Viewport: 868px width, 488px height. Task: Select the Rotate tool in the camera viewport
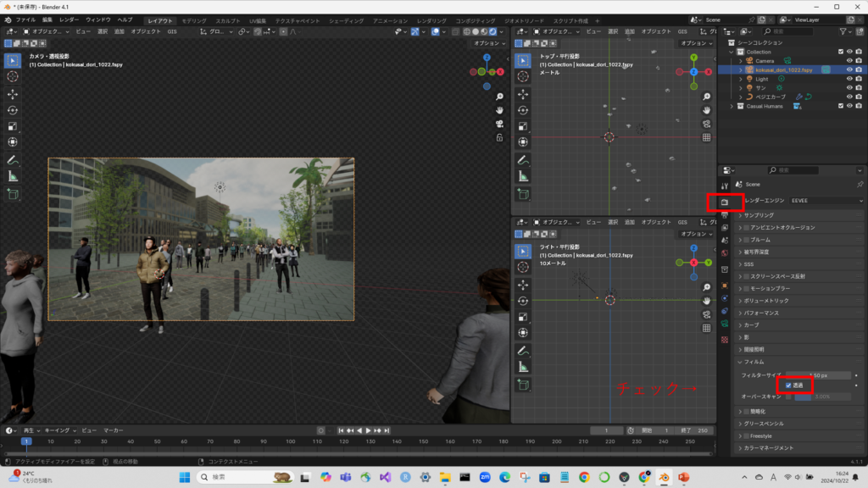tap(13, 109)
